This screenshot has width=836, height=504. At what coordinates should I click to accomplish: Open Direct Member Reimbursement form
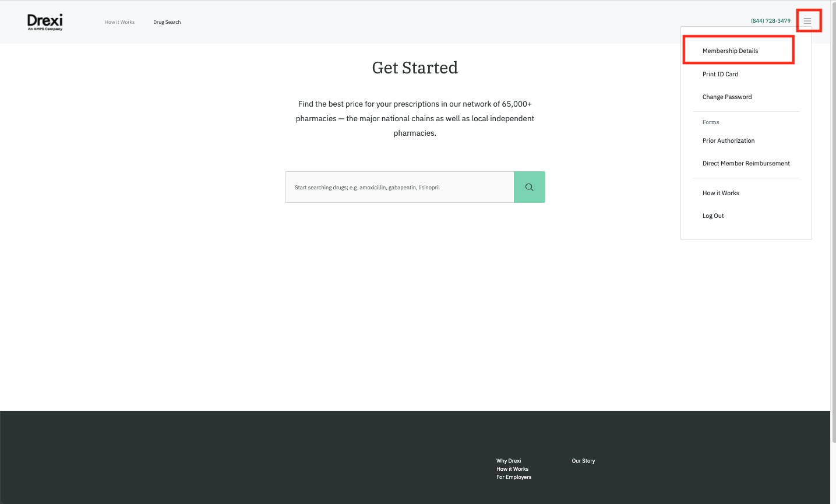(x=746, y=163)
